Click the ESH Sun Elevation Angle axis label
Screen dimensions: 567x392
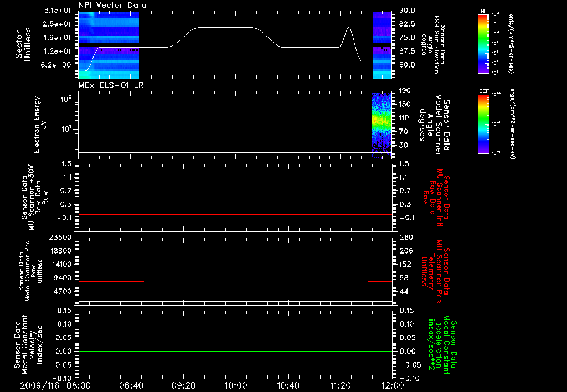pos(433,44)
